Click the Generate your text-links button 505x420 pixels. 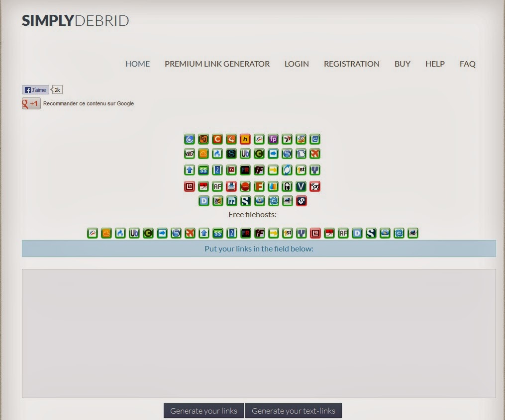pos(294,411)
